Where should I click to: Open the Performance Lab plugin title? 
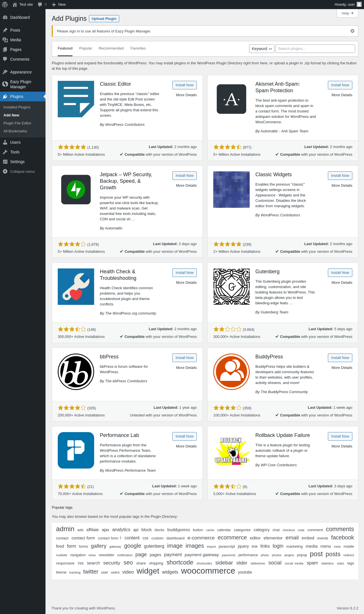point(119,435)
